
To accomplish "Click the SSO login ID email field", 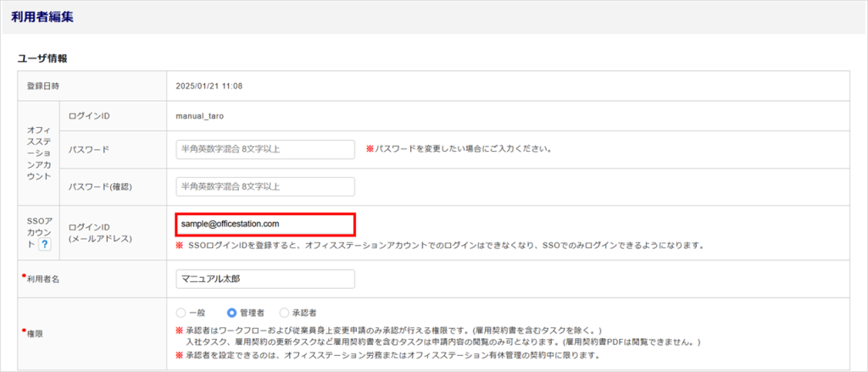I will (264, 224).
